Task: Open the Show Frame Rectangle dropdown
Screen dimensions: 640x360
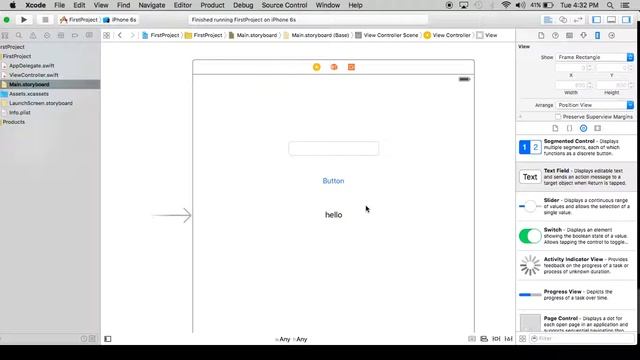Action: [594, 57]
